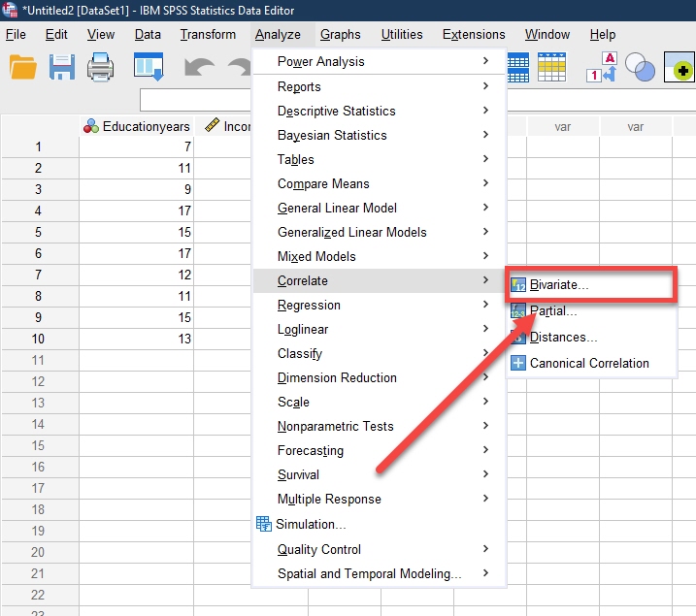Expand the Regression submenu
The image size is (696, 616).
[380, 305]
